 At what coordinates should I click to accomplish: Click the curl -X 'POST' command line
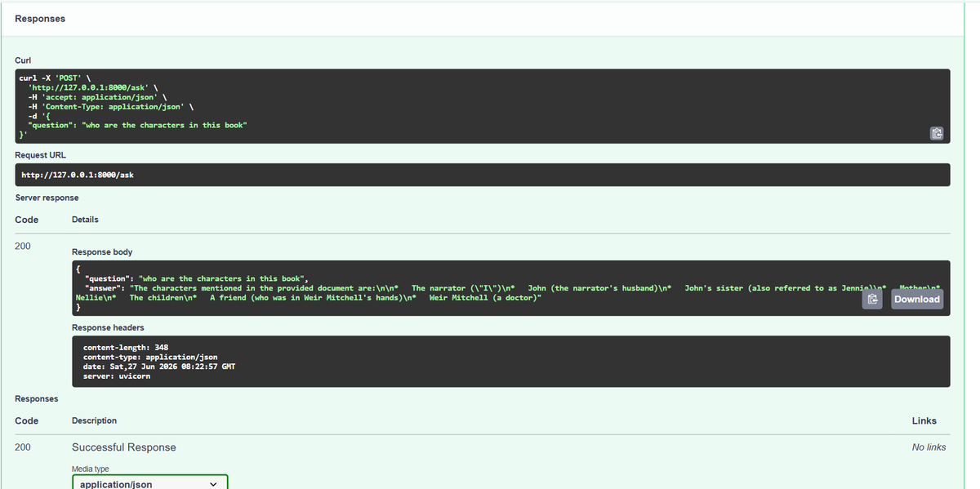(x=55, y=78)
